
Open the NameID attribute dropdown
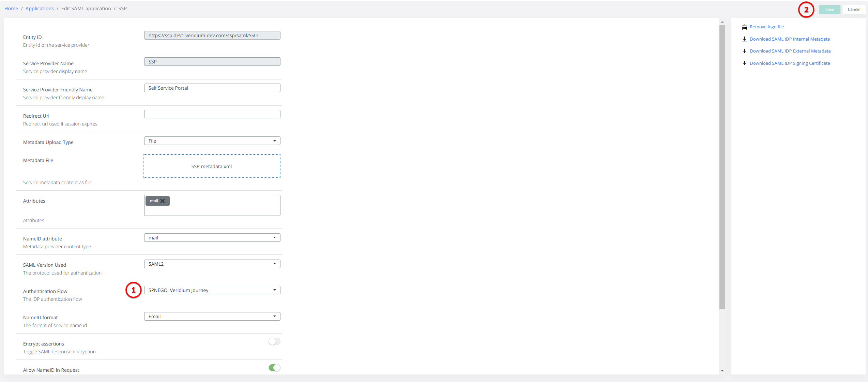point(275,237)
